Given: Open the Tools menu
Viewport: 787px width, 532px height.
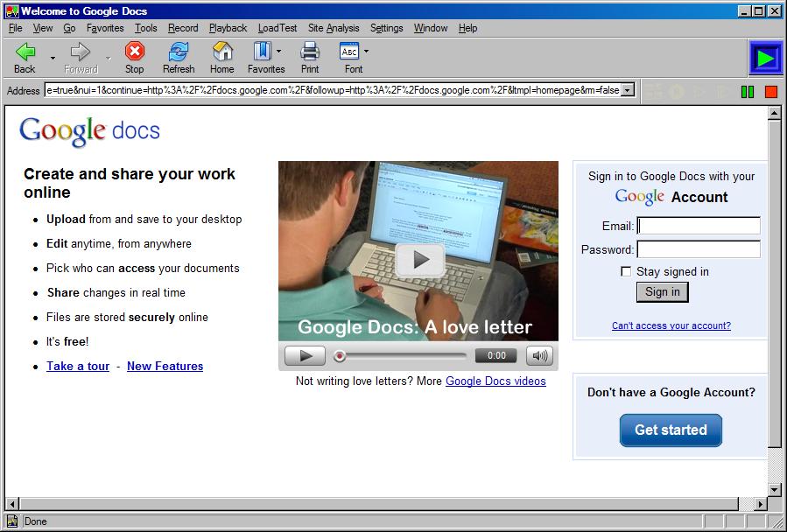Looking at the screenshot, I should (145, 28).
